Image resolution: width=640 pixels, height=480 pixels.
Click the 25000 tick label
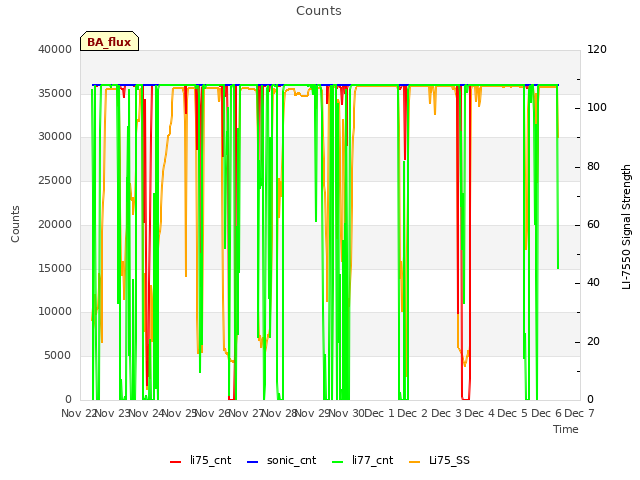55,181
